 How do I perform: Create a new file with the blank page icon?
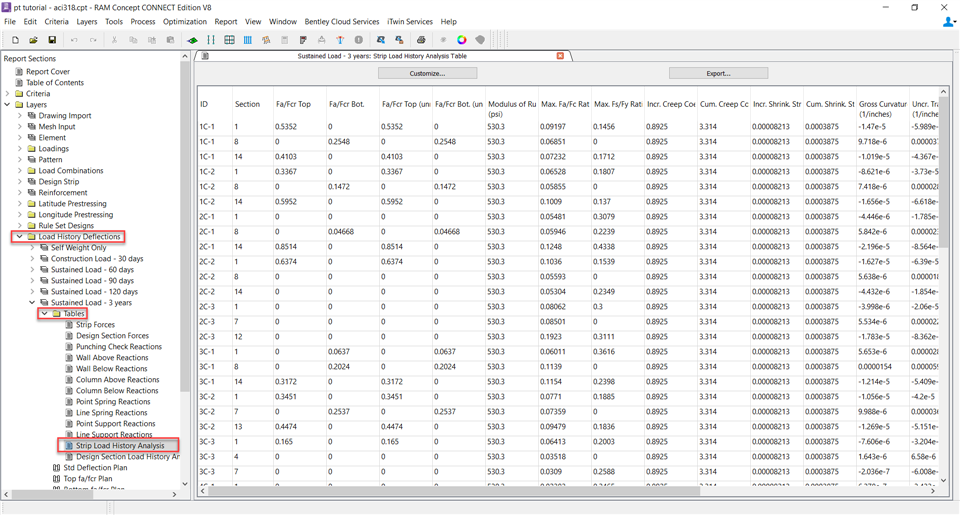click(x=15, y=40)
